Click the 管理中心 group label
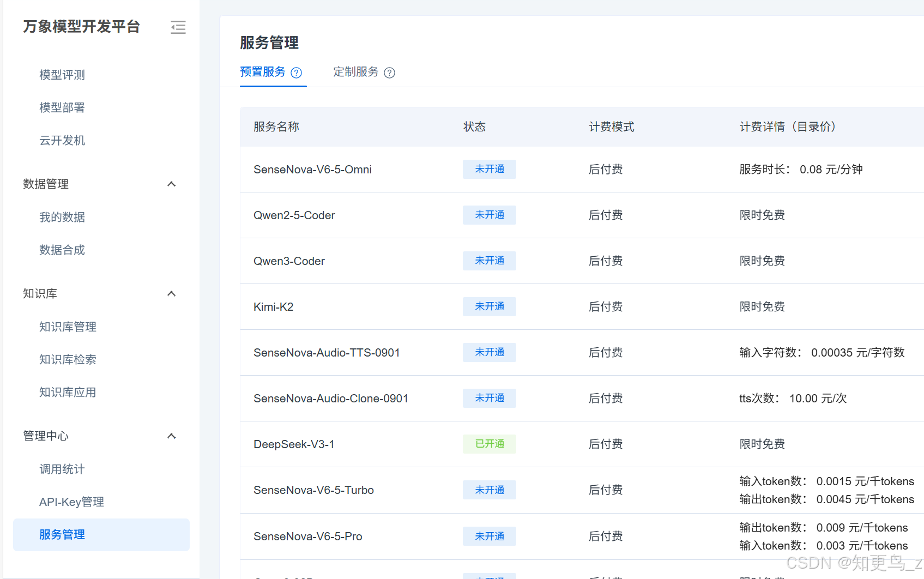Image resolution: width=924 pixels, height=579 pixels. (46, 436)
